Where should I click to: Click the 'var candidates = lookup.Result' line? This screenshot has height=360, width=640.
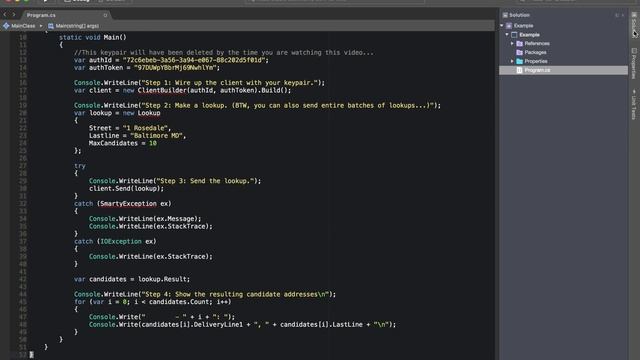coord(132,279)
